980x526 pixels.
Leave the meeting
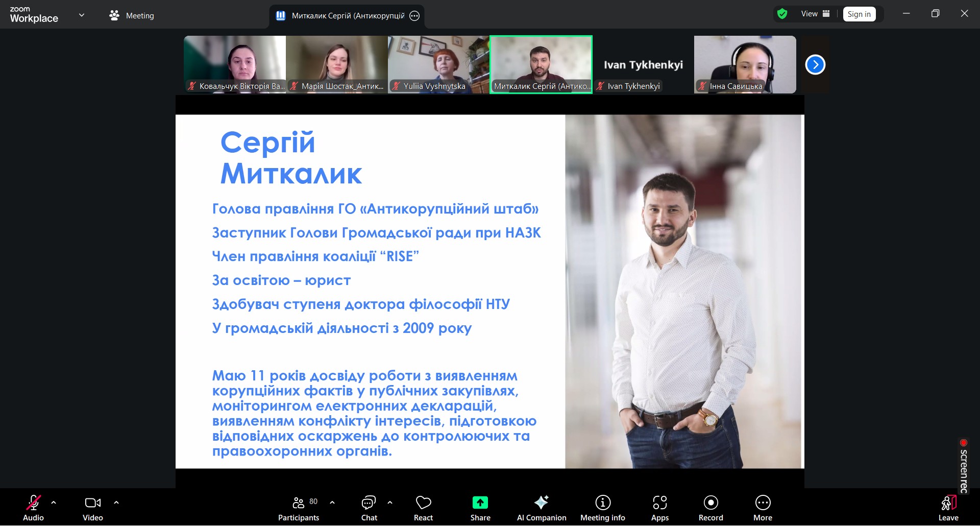coord(948,509)
